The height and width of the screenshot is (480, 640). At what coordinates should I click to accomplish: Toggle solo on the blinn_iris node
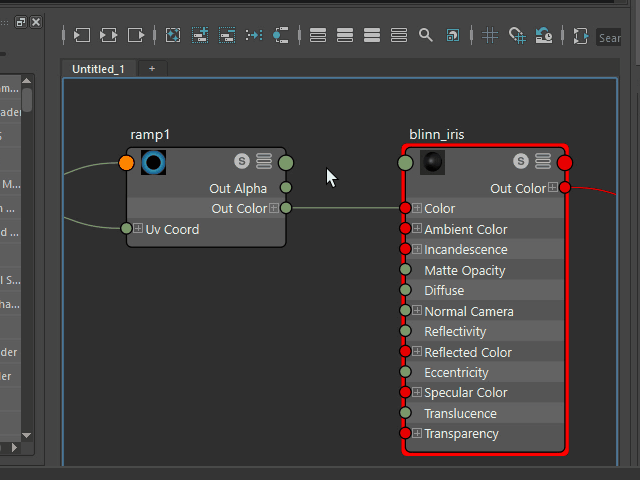tap(520, 161)
